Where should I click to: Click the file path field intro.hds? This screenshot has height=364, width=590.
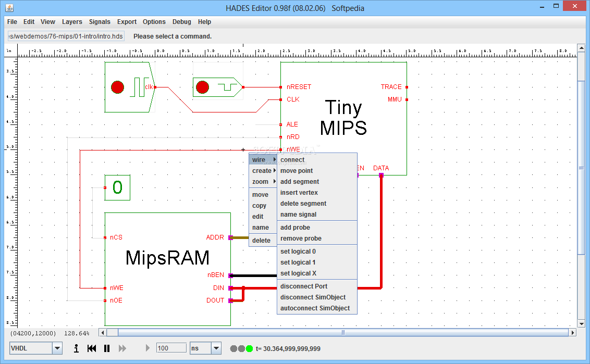(66, 36)
